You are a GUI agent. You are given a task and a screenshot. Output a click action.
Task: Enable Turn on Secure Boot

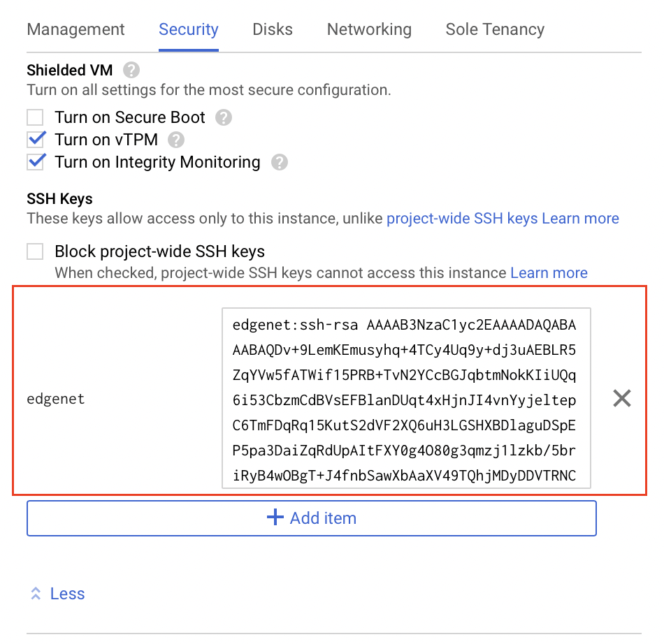pos(35,117)
